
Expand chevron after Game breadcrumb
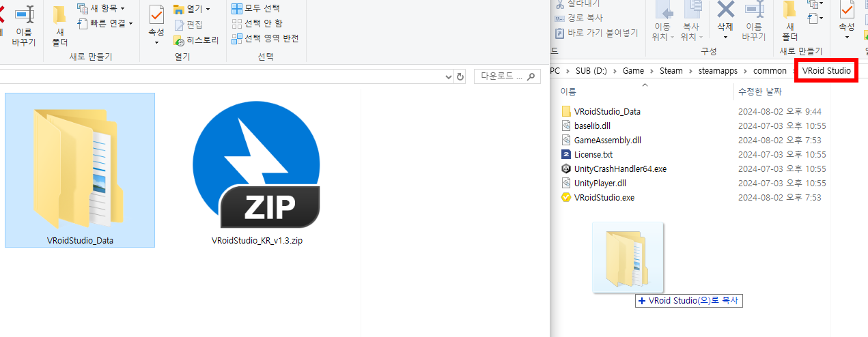tap(652, 71)
